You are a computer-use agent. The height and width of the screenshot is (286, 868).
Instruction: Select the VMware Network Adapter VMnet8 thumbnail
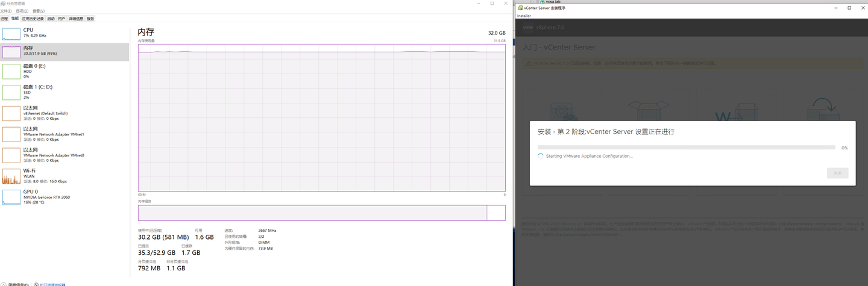[x=11, y=155]
